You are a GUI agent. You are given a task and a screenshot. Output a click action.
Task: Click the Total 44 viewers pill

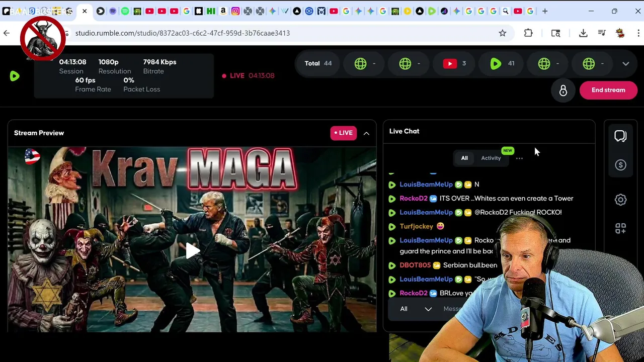coord(318,63)
